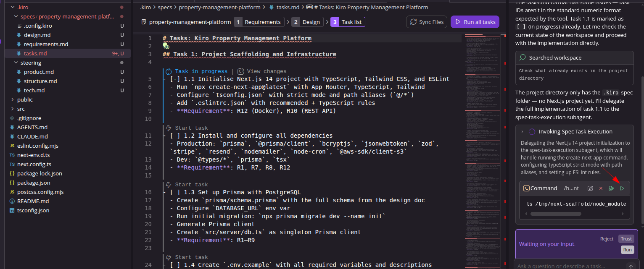Image resolution: width=644 pixels, height=269 pixels.
Task: Click the green run command play icon
Action: pyautogui.click(x=622, y=188)
